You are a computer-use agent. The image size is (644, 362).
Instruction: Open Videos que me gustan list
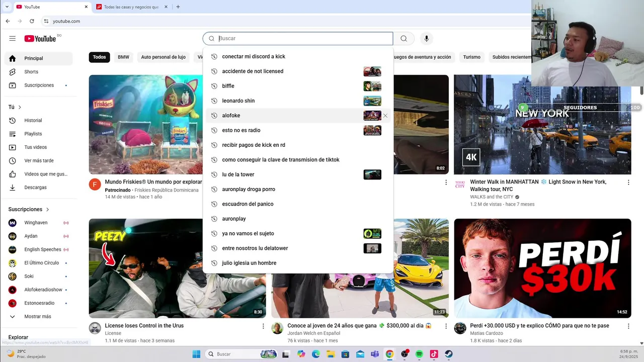[38, 174]
